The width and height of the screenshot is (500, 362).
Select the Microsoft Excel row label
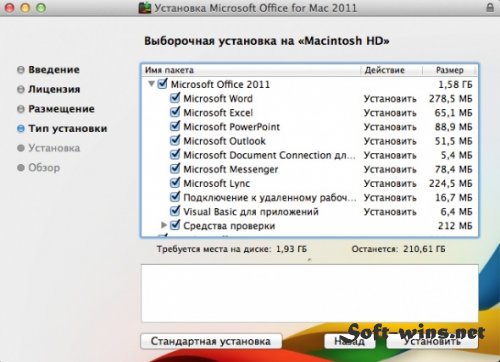tap(218, 113)
